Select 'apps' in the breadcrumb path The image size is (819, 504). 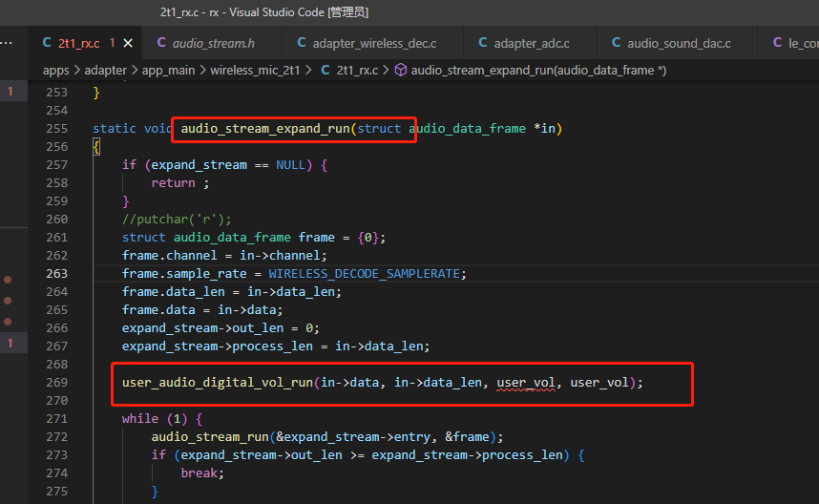[x=55, y=71]
